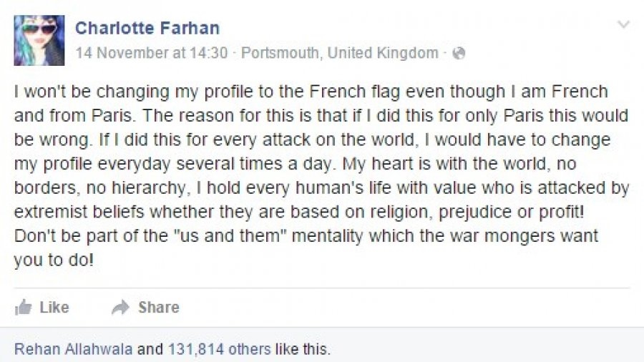
Task: Open the Portsmouth, United Kingdom location
Action: click(x=340, y=53)
